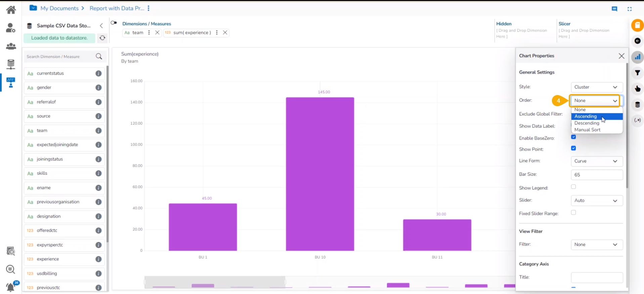Remove the team dimension pill

pos(157,33)
